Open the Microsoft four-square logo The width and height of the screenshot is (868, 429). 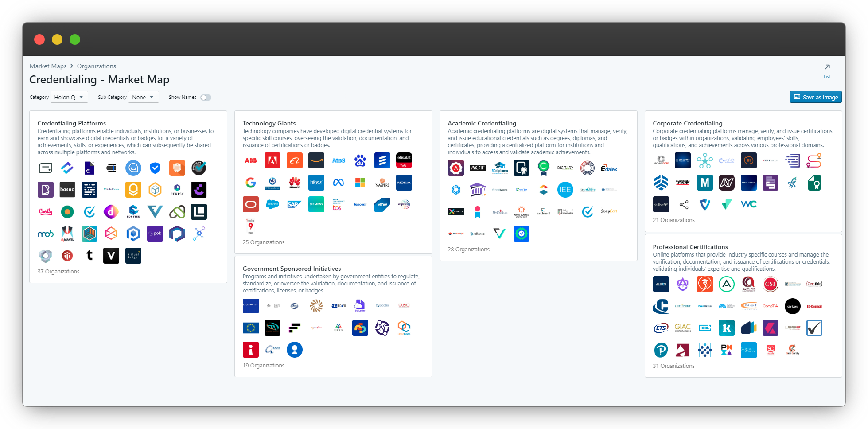pyautogui.click(x=360, y=183)
